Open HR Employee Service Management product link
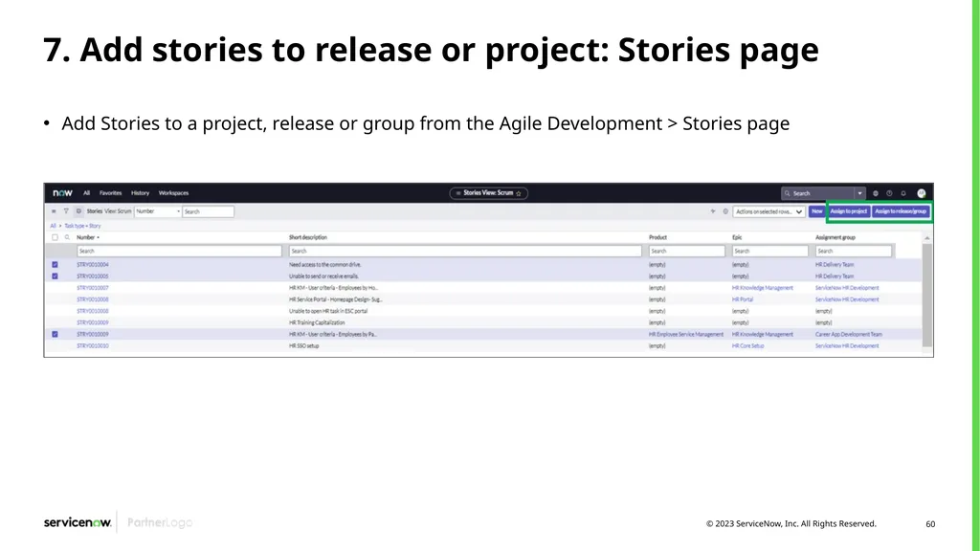This screenshot has height=551, width=980. coord(686,334)
